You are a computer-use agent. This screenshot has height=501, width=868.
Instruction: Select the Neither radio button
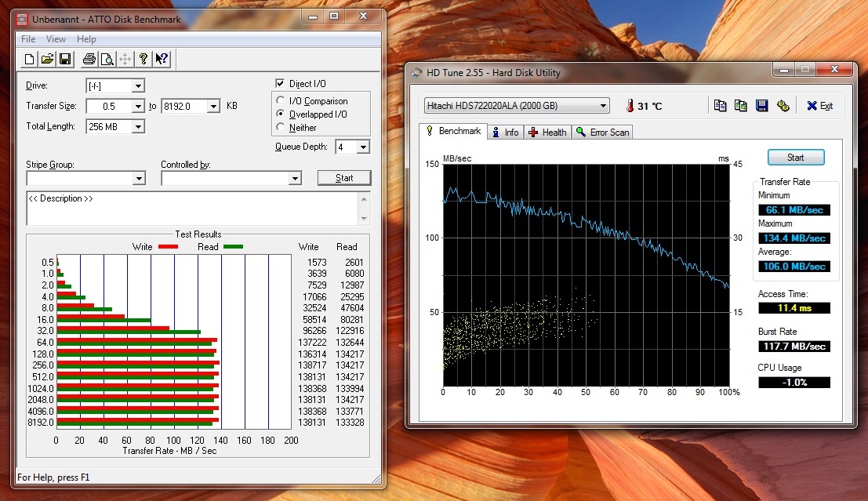point(280,128)
